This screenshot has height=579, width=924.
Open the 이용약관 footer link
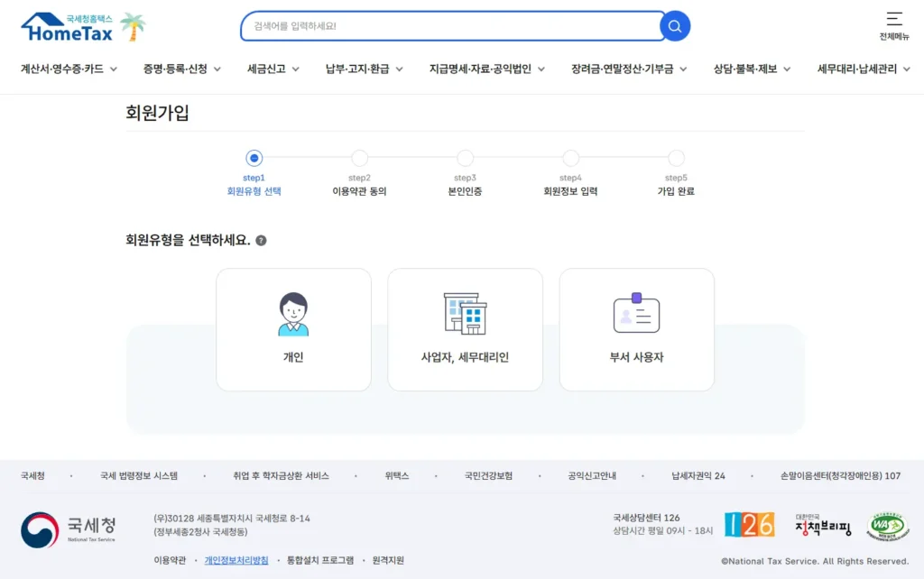pyautogui.click(x=170, y=560)
